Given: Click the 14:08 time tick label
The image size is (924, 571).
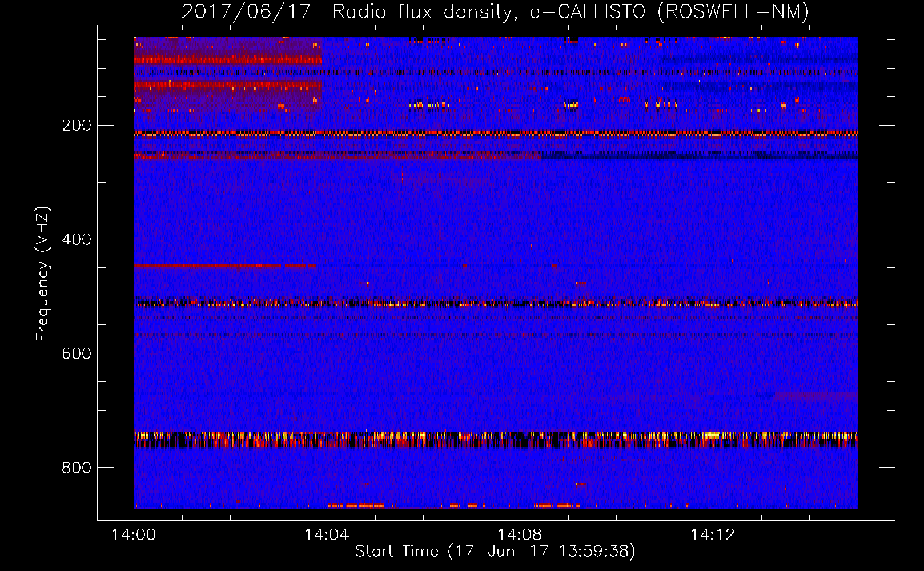Looking at the screenshot, I should (520, 535).
